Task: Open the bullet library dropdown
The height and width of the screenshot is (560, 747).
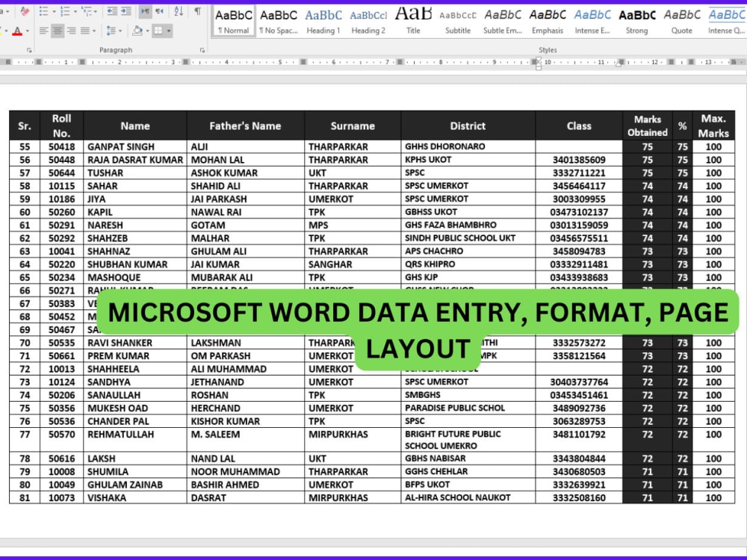Action: 52,11
